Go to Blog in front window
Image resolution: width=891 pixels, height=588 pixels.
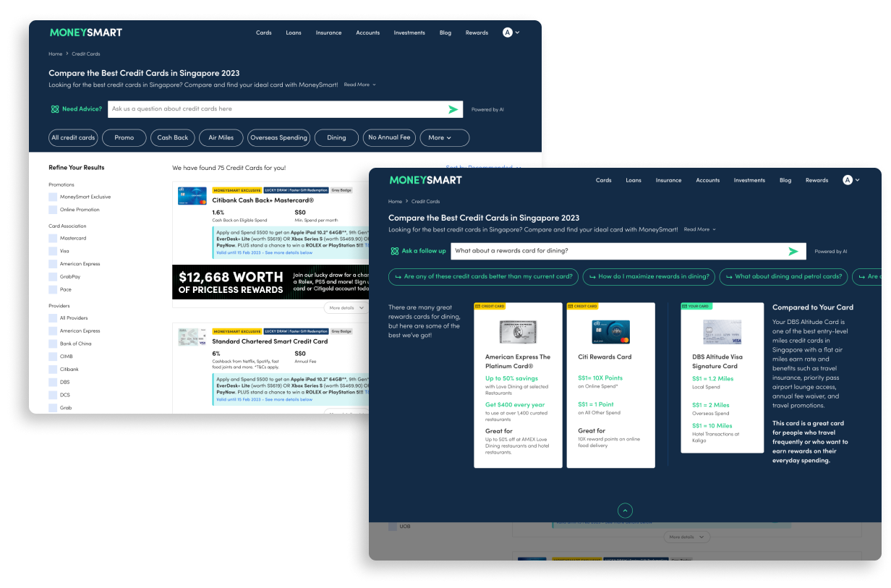(785, 180)
